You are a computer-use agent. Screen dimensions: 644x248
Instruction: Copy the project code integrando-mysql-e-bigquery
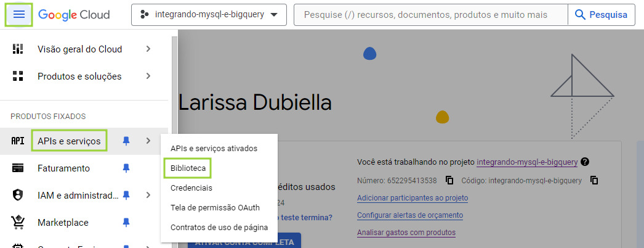tap(594, 180)
